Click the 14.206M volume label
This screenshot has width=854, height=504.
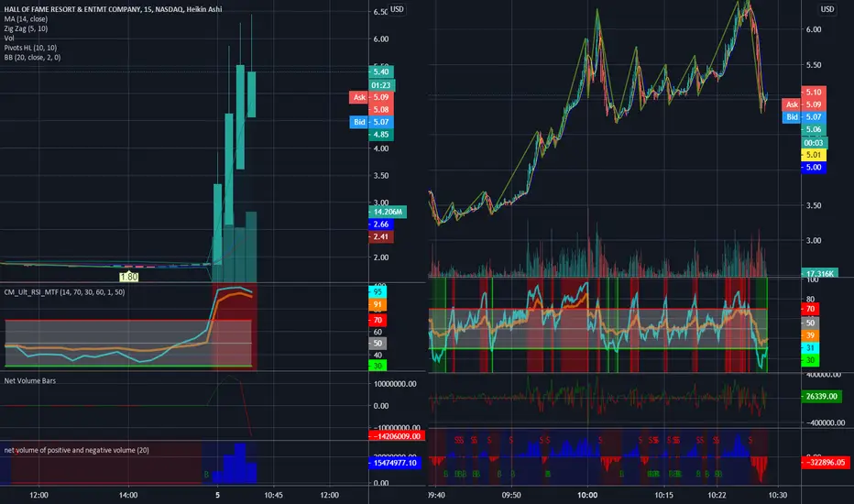[x=388, y=212]
